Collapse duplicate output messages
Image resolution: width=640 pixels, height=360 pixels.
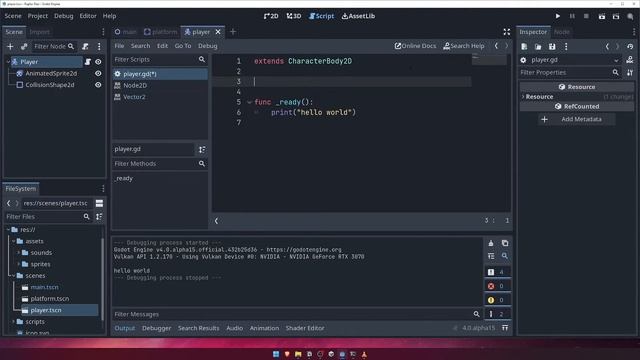click(491, 256)
